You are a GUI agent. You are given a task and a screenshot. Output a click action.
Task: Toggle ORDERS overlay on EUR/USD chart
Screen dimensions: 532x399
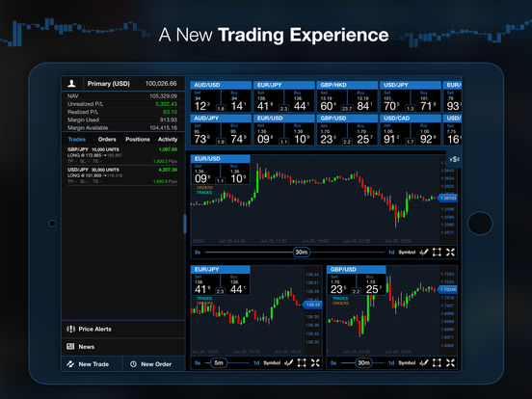pyautogui.click(x=204, y=188)
